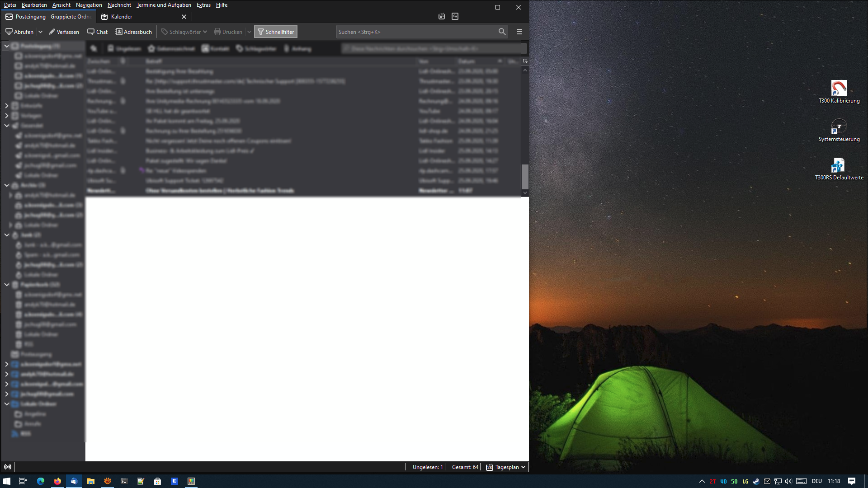Click the Chat toolbar icon
This screenshot has width=868, height=488.
[x=91, y=32]
